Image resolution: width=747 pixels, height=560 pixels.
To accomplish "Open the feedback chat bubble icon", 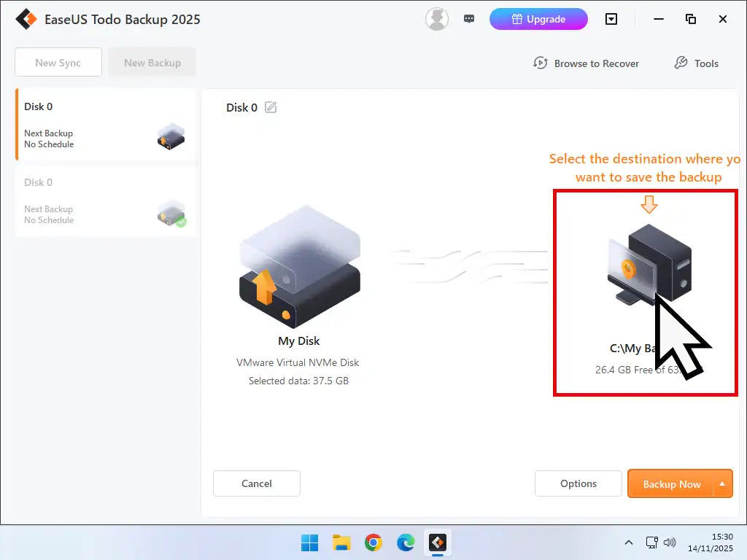I will (x=469, y=18).
